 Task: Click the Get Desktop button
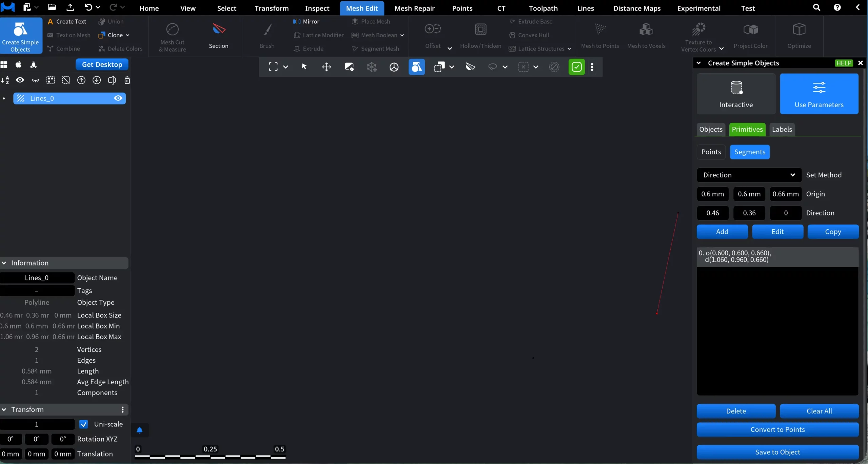point(102,64)
